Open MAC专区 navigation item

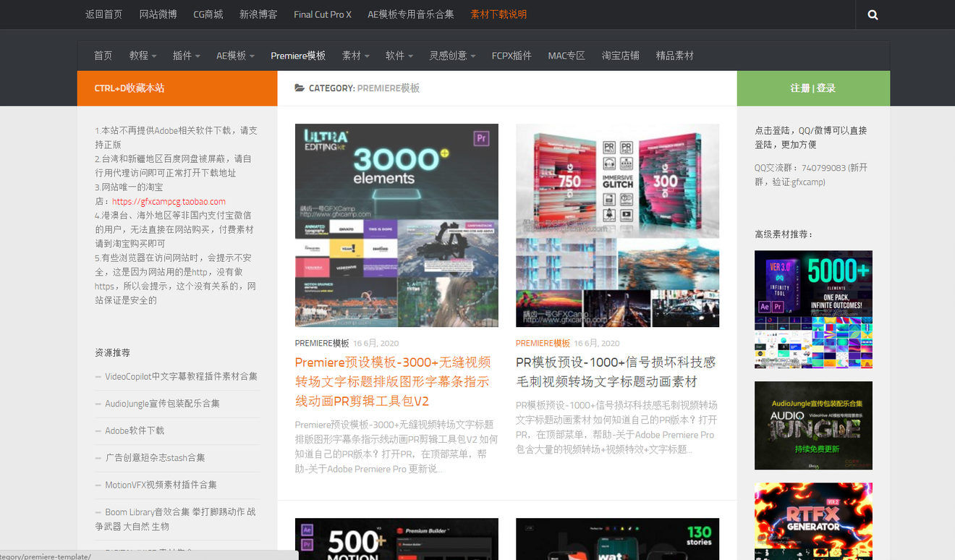[566, 56]
